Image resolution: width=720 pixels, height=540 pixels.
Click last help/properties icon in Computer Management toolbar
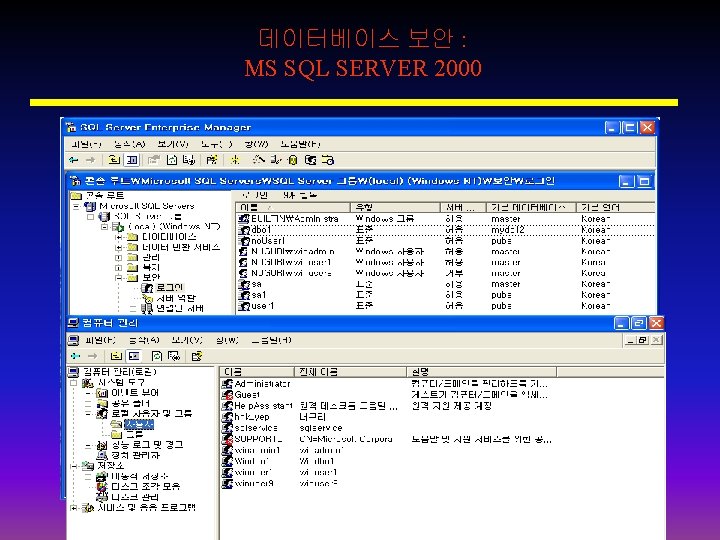[197, 356]
